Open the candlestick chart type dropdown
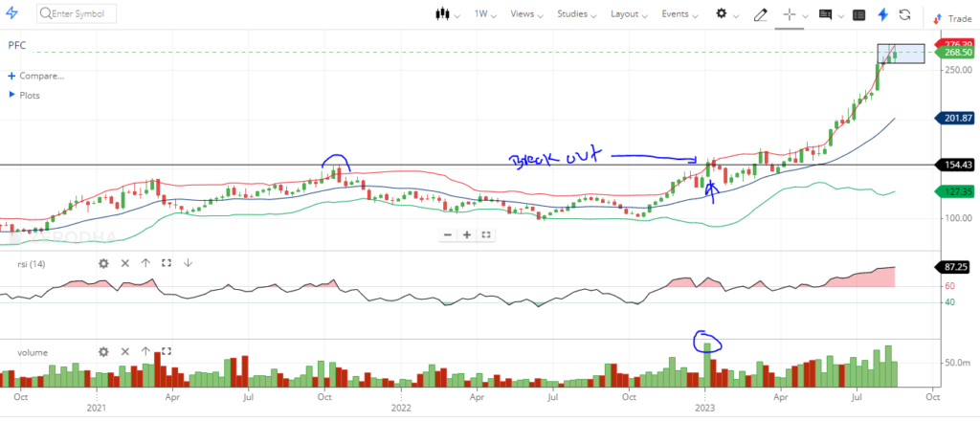The width and height of the screenshot is (980, 422). [x=448, y=13]
